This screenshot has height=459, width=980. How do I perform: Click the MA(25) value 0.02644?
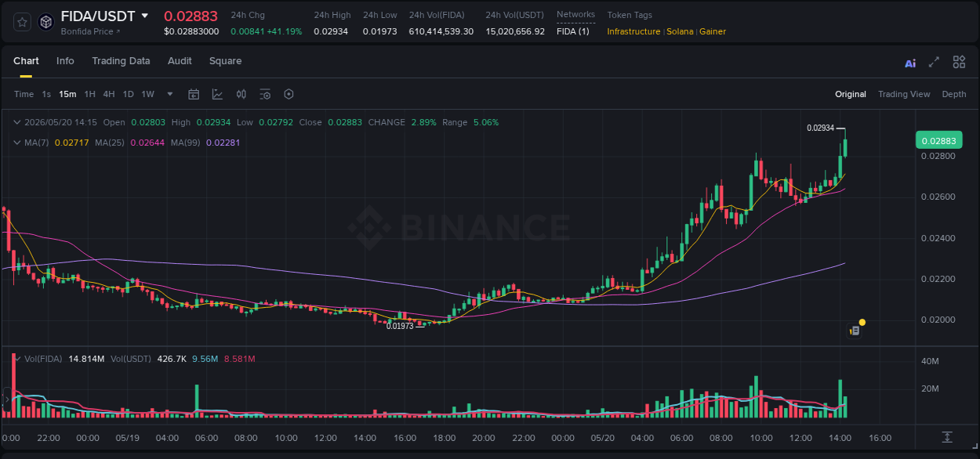coord(148,143)
